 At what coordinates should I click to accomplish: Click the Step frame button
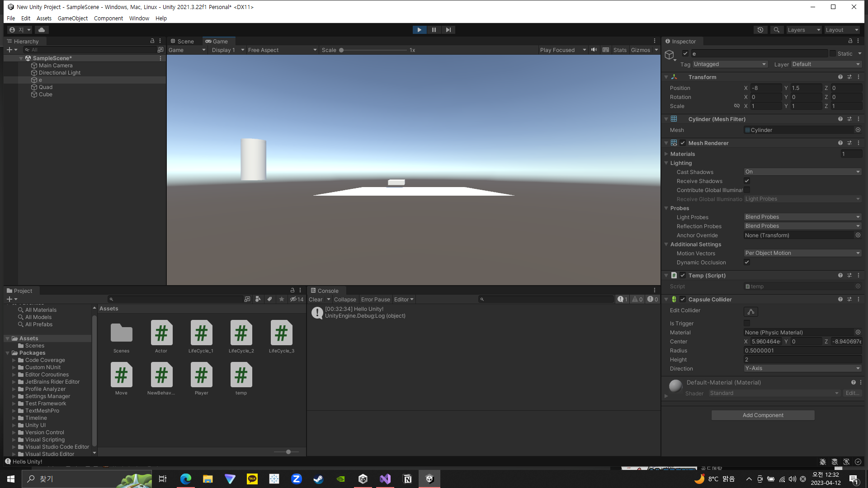tap(448, 30)
